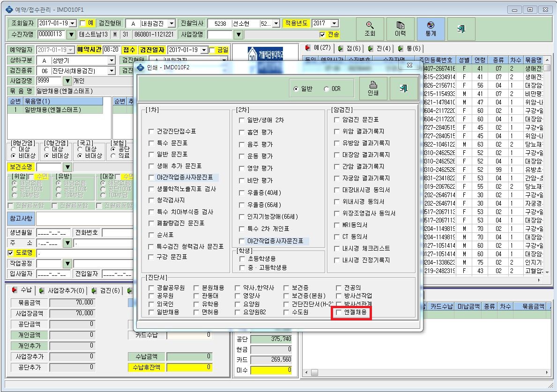Viewport: 557px width, 392px height.
Task: Click the exit door icon in main toolbar
Action: click(x=461, y=29)
